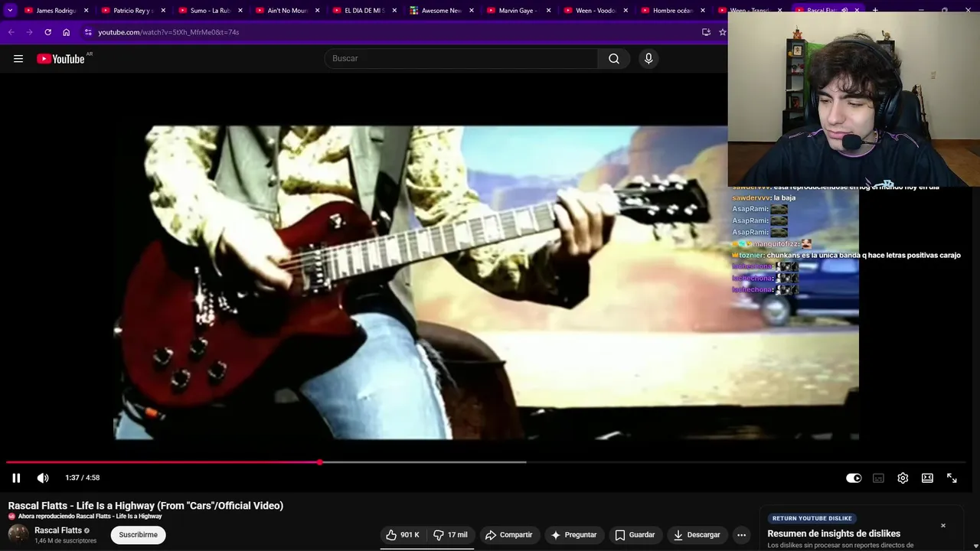The height and width of the screenshot is (551, 980).
Task: Open the Rascal Flatts channel name link
Action: coord(58,530)
